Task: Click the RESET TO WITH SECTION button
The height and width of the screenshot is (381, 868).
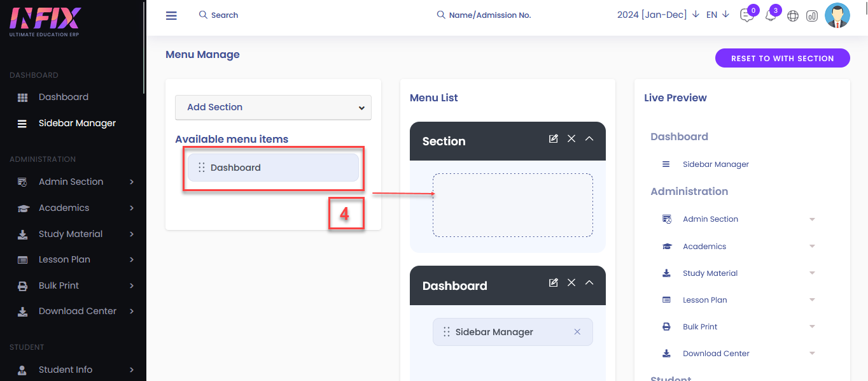Action: pyautogui.click(x=783, y=58)
